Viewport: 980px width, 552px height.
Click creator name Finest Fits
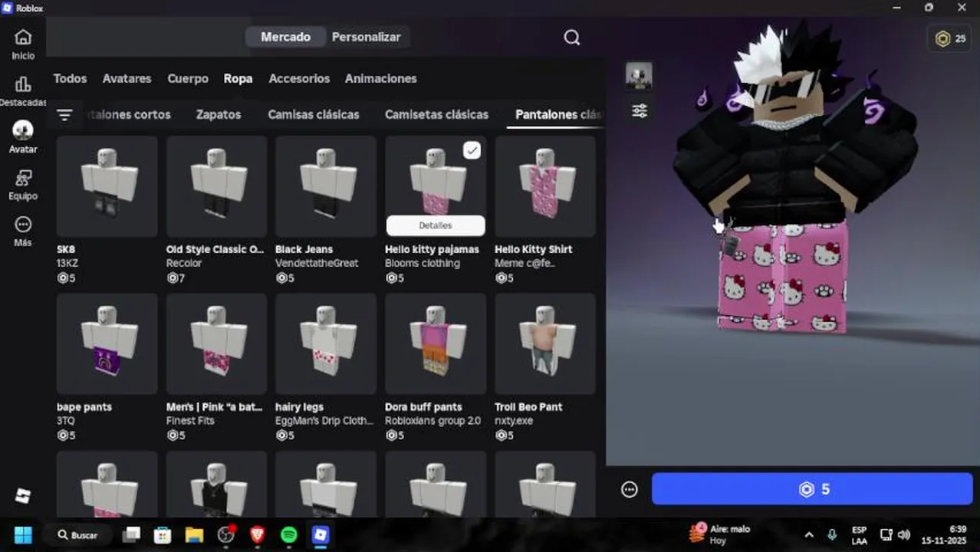tap(190, 421)
